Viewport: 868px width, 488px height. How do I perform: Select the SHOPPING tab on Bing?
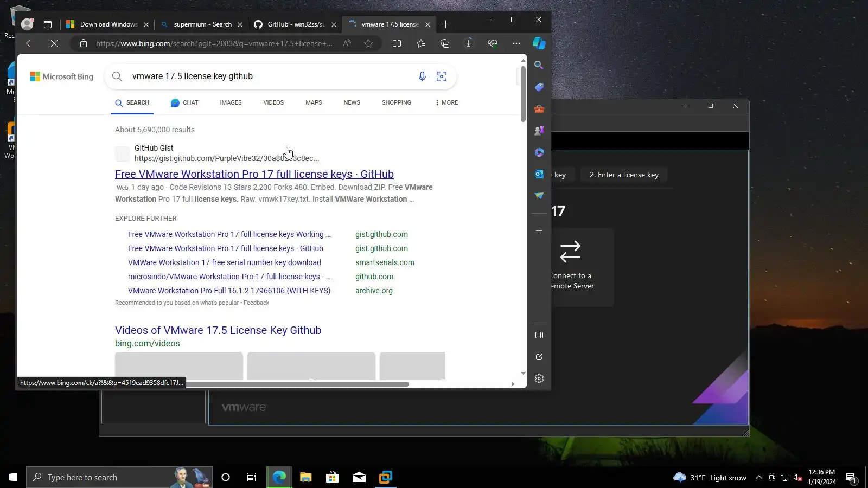pos(396,102)
